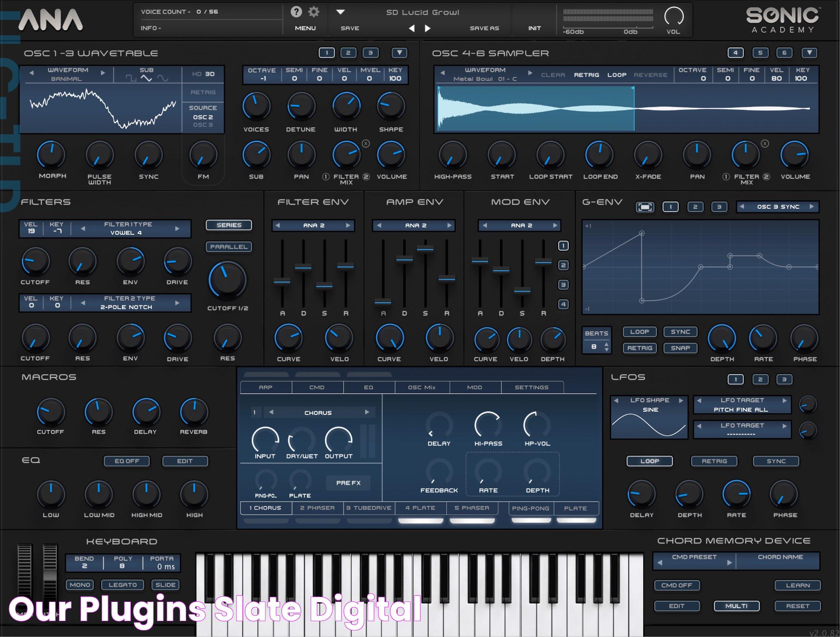Enable MONO keyboard mode
Screen dimensions: 840x637
[x=80, y=585]
